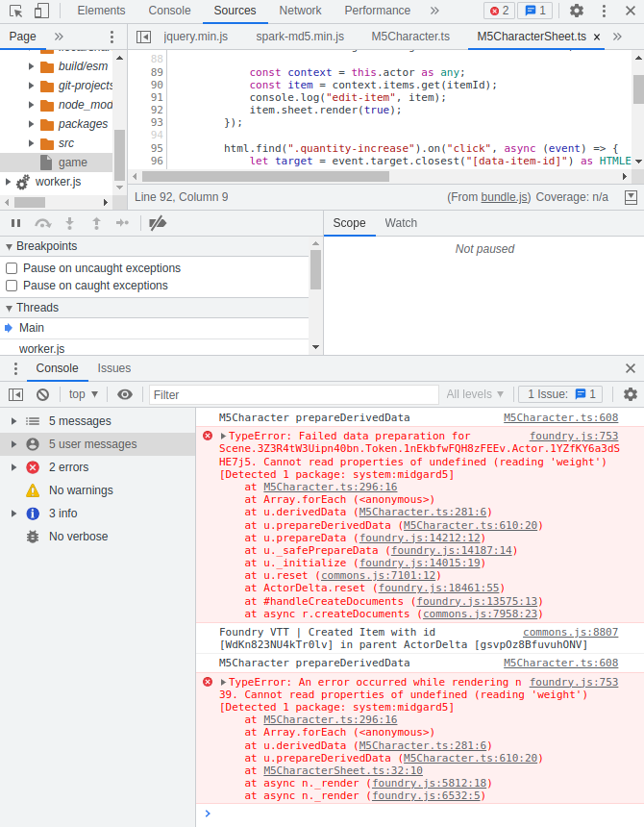
Task: Collapse the Breakpoints section
Action: coord(9,246)
